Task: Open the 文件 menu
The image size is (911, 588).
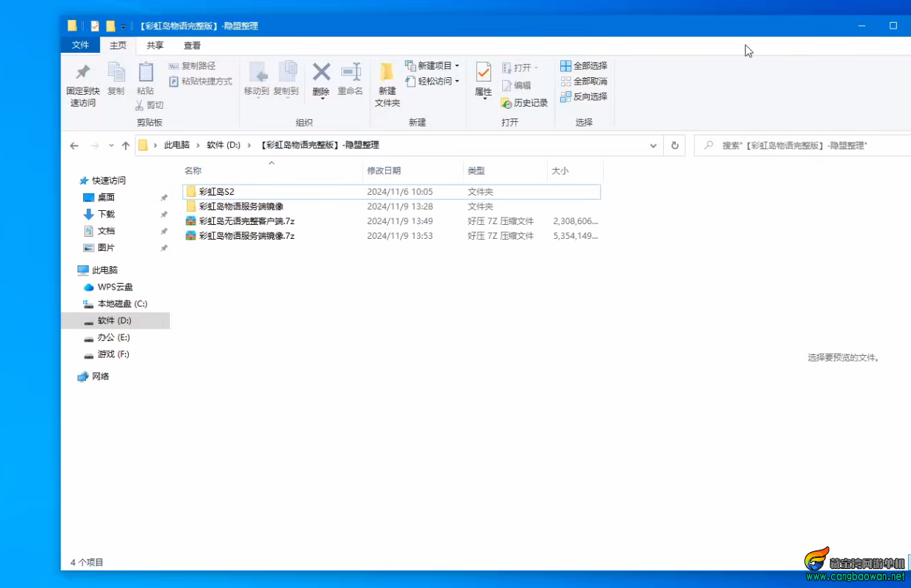Action: 80,45
